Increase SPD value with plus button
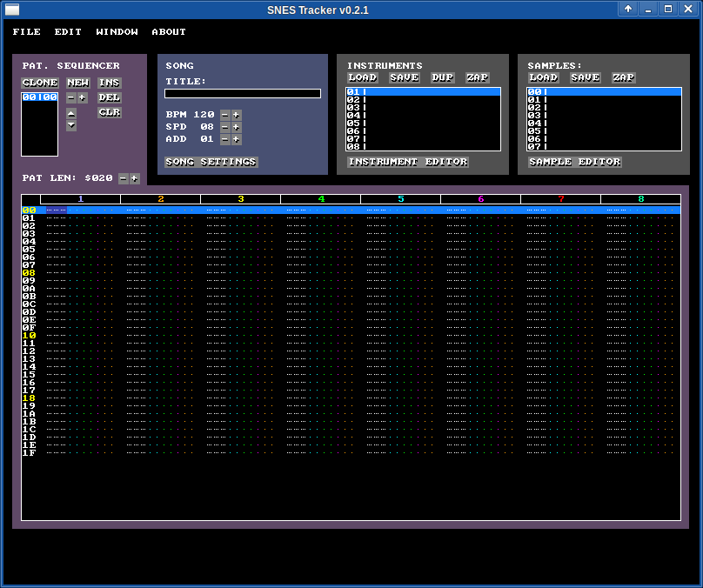703x588 pixels. tap(236, 127)
